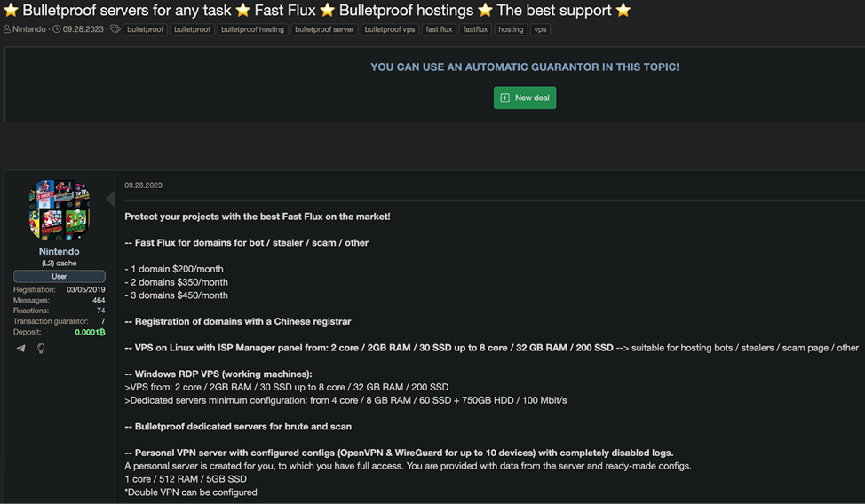This screenshot has width=865, height=504.
Task: Select the 'vps' tag
Action: pos(540,29)
